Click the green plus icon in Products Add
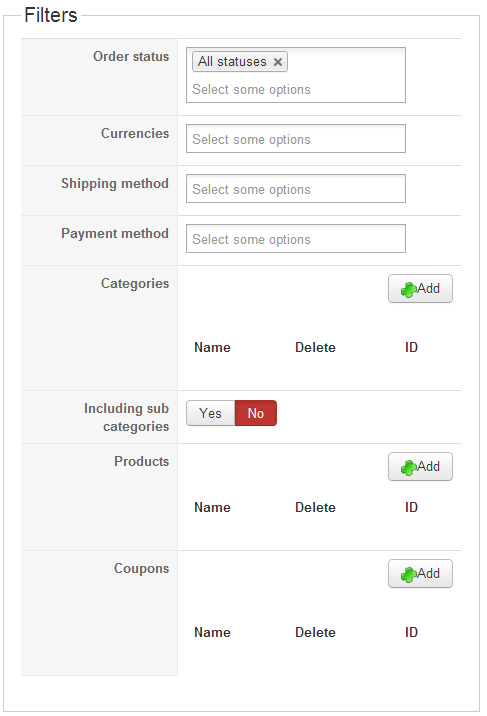Image resolution: width=487 pixels, height=716 pixels. point(408,468)
